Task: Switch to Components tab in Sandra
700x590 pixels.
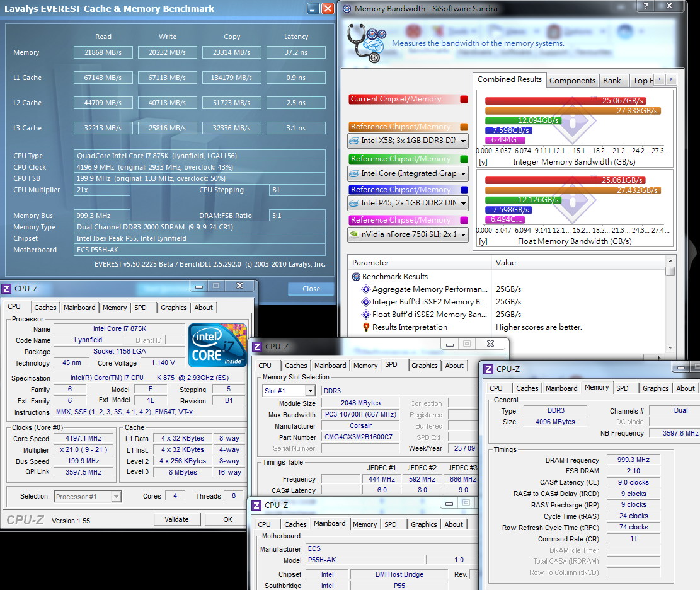Action: coord(572,81)
